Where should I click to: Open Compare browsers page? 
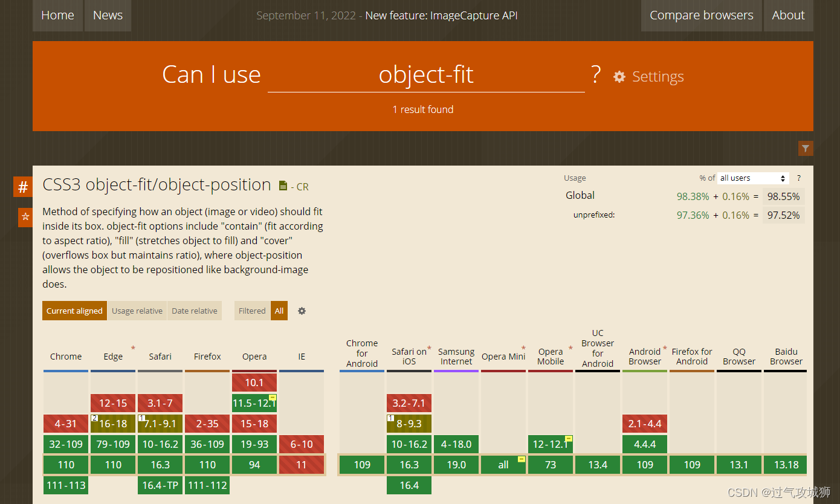coord(702,16)
